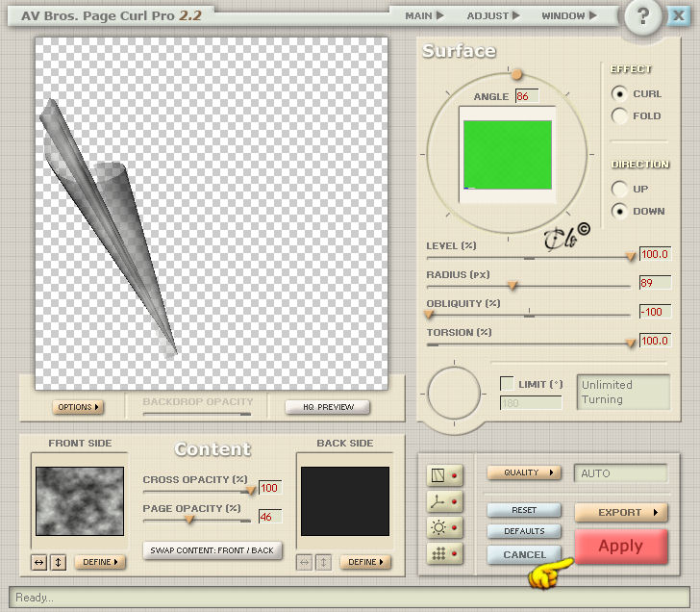Image resolution: width=700 pixels, height=612 pixels.
Task: Expand the Quality dropdown
Action: coord(524,472)
